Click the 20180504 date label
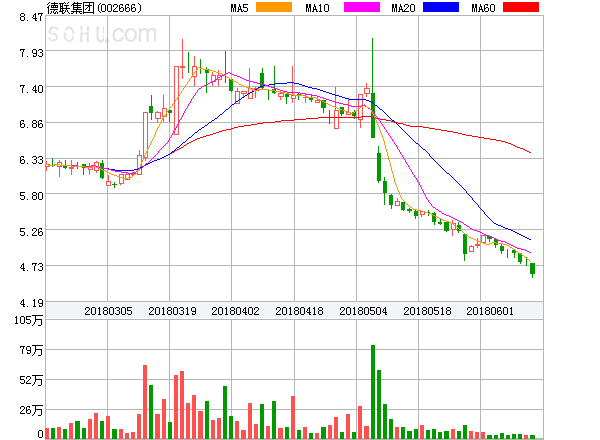 coord(363,311)
